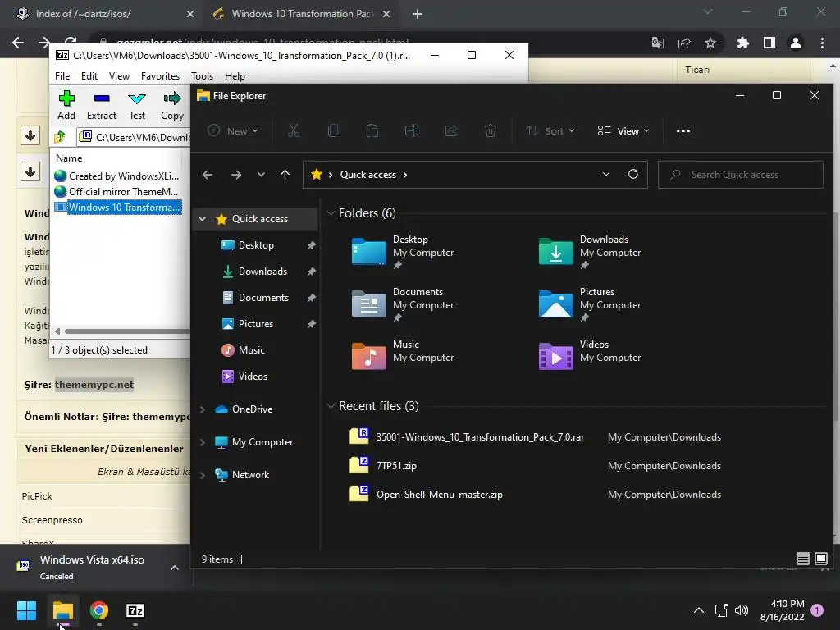
Task: Open 7TP51.zip recent file
Action: 396,466
